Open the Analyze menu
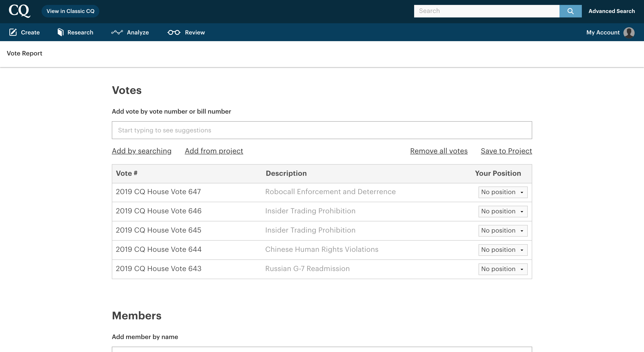Image resolution: width=644 pixels, height=352 pixels. pyautogui.click(x=130, y=32)
